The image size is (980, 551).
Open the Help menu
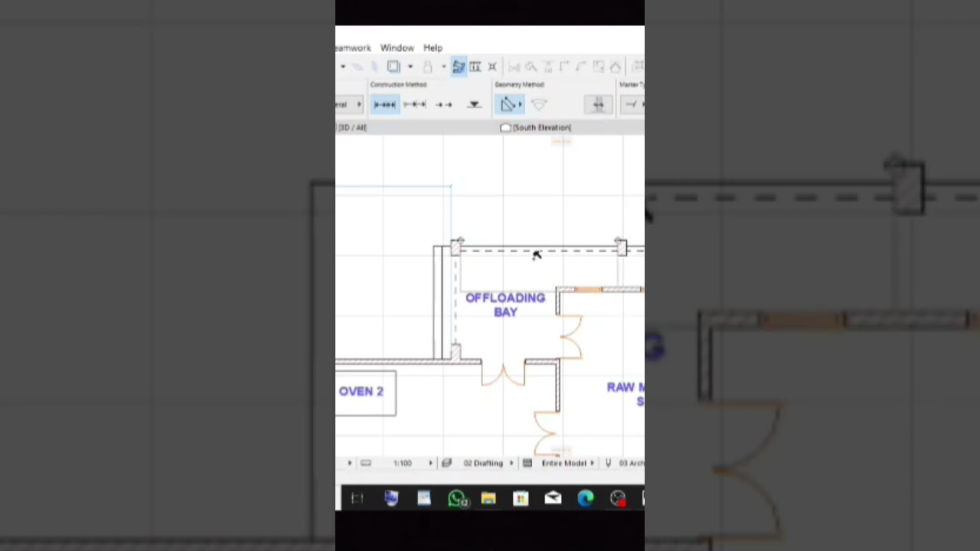[433, 47]
